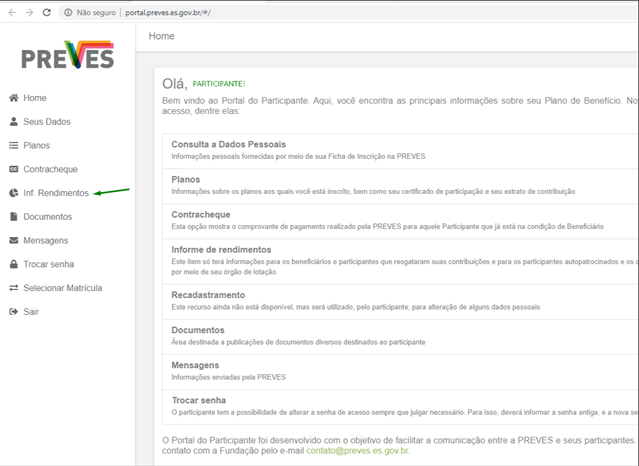Screen dimensions: 639x466
Task: Select Documentos in the sidebar menu
Action: pyautogui.click(x=48, y=217)
